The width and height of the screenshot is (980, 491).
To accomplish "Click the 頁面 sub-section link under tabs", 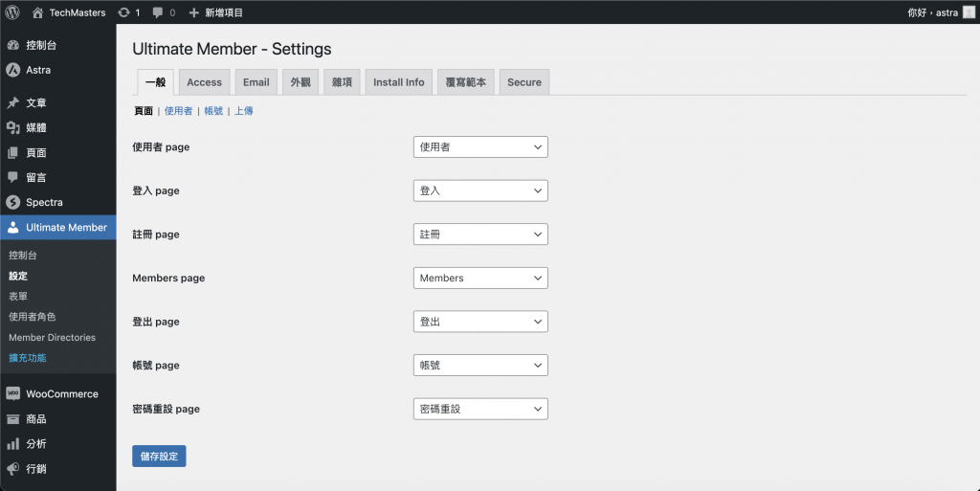I will (144, 111).
